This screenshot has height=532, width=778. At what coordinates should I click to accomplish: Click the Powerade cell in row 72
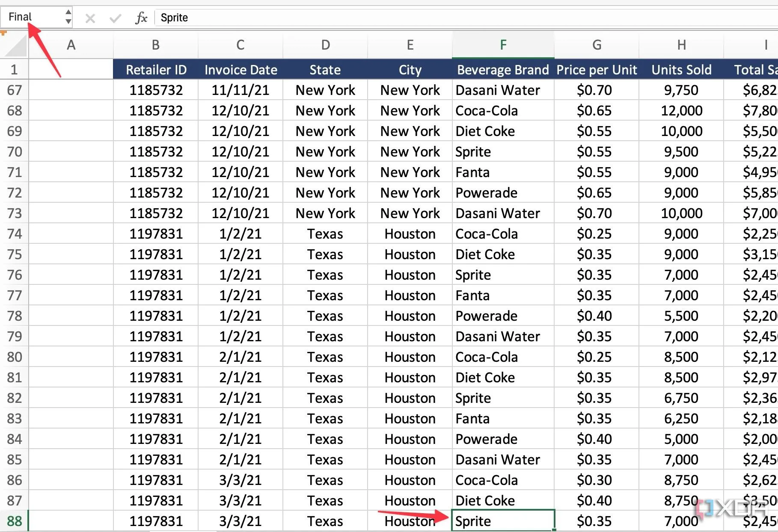pyautogui.click(x=503, y=193)
